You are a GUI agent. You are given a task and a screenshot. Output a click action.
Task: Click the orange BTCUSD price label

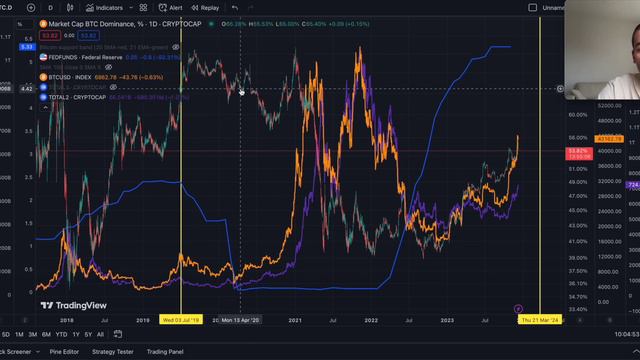pos(609,139)
